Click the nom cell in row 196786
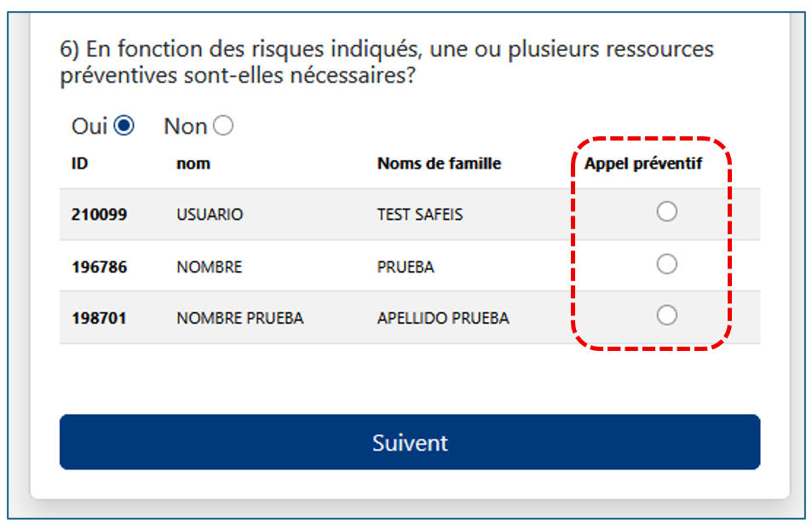 pos(210,267)
